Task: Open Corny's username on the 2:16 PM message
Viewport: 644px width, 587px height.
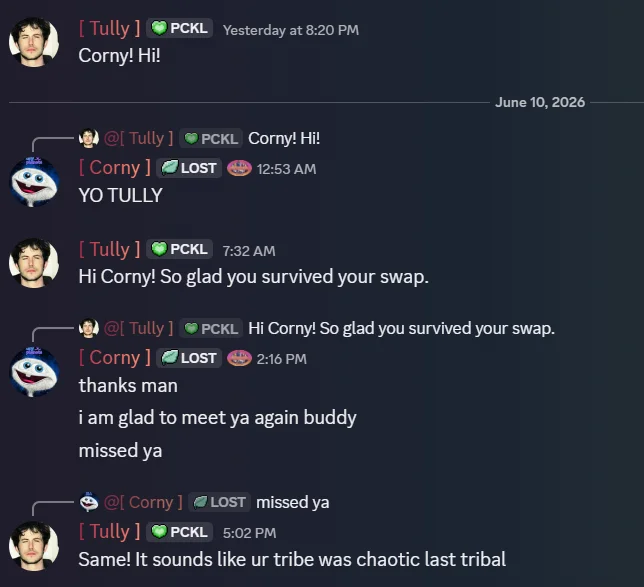Action: [x=115, y=357]
